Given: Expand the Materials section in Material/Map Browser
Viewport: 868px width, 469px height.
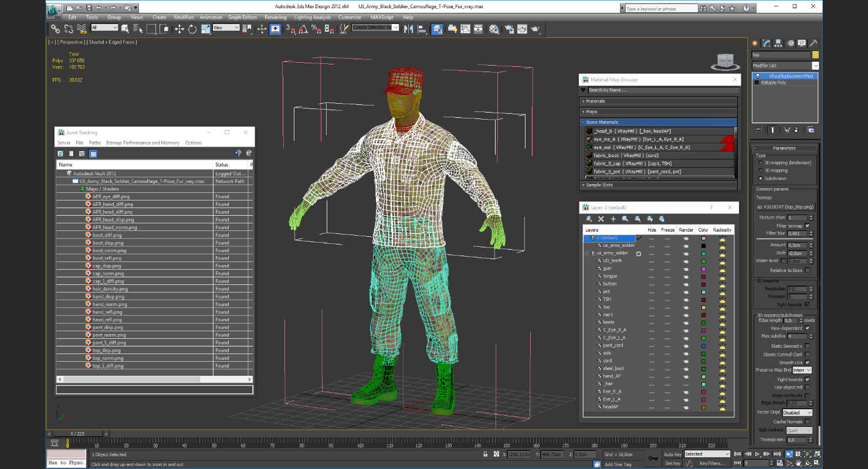Looking at the screenshot, I should click(x=658, y=101).
